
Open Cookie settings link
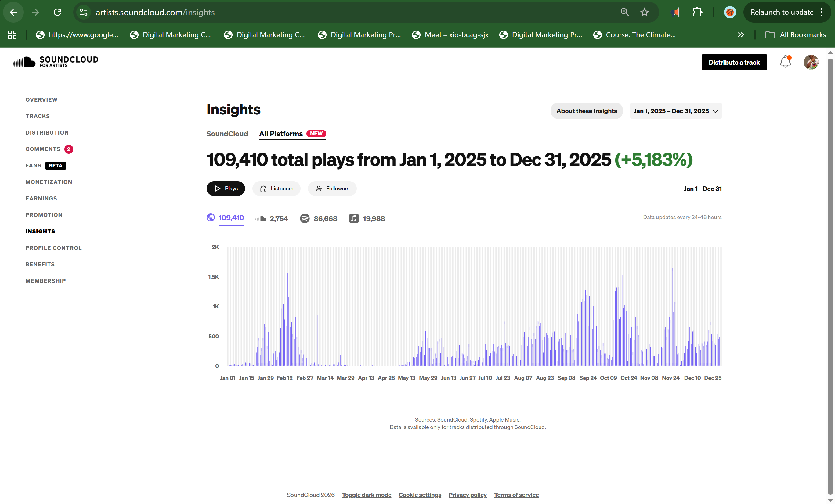(x=420, y=495)
